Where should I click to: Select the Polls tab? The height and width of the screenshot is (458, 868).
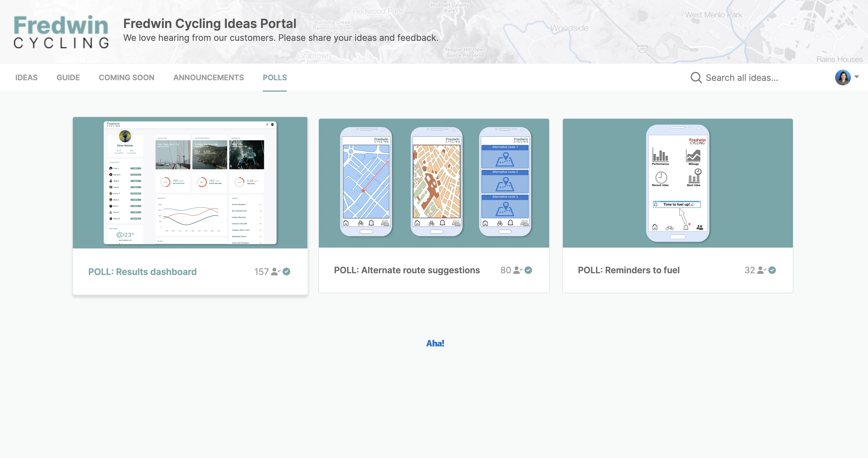tap(275, 78)
